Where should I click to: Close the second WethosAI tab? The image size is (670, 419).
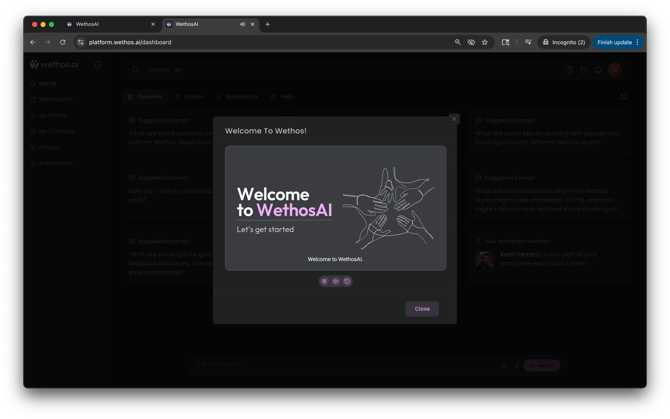click(x=253, y=24)
